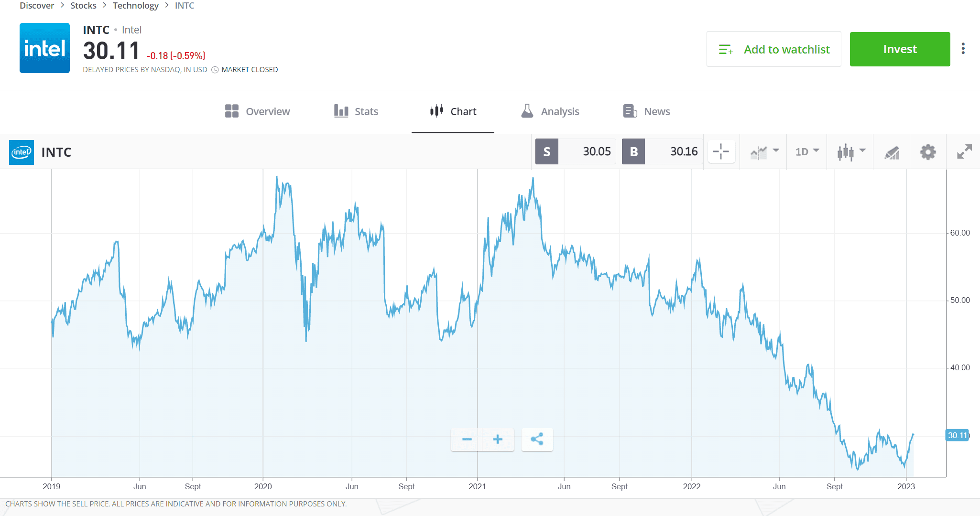
Task: Open the compare chart icon
Action: [x=759, y=152]
